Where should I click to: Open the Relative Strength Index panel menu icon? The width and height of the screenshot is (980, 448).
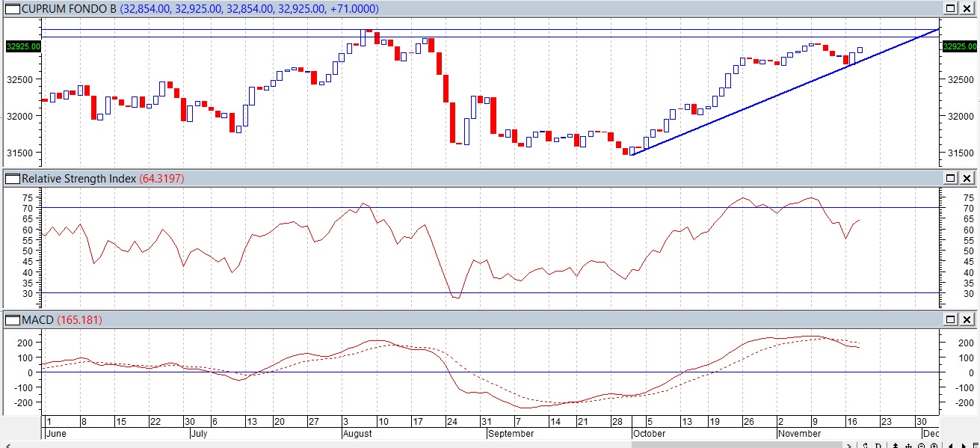tap(12, 178)
